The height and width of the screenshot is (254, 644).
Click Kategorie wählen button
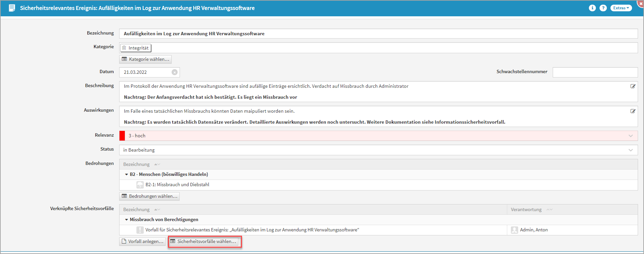[x=145, y=59]
